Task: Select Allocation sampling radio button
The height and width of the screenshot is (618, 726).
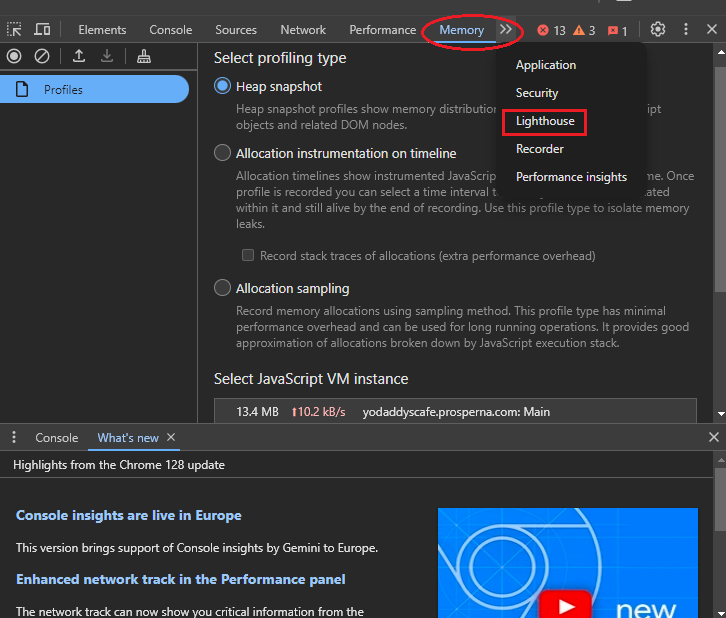Action: point(222,288)
